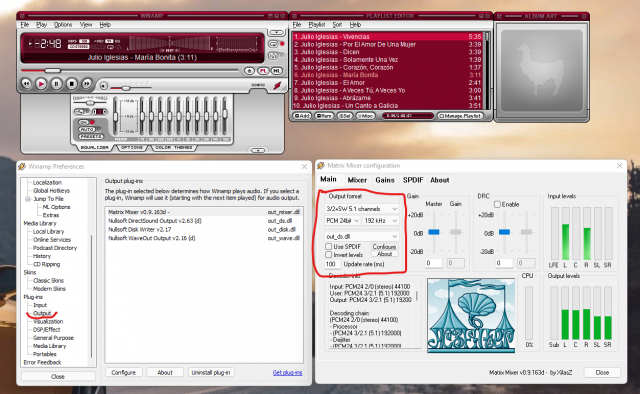
Task: Click the AC3Filter logo image
Action: coord(471,316)
